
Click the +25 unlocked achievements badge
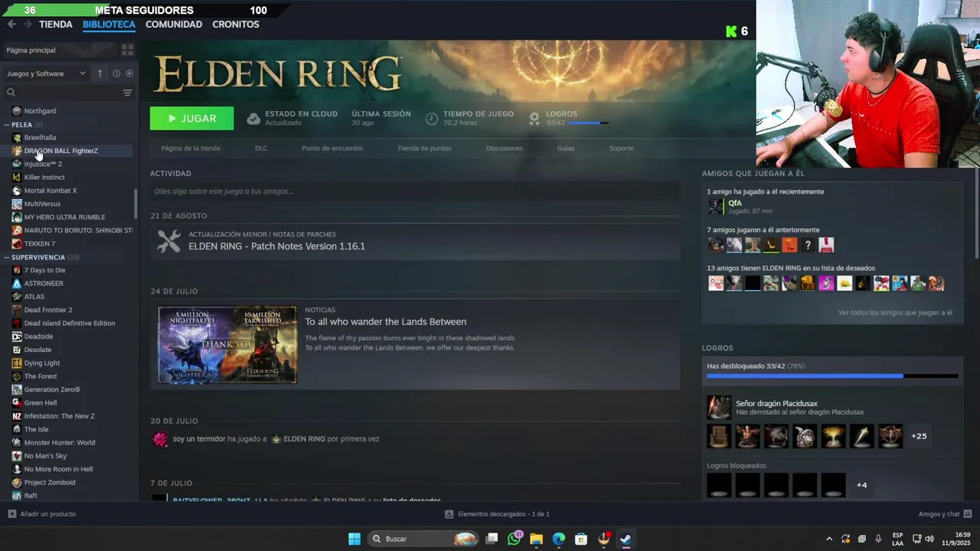coord(919,436)
